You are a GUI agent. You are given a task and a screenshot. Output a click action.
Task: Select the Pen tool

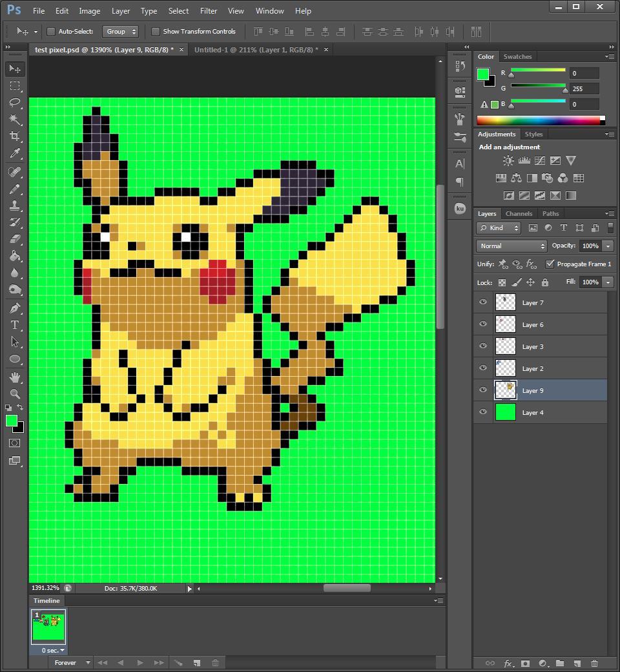tap(15, 308)
